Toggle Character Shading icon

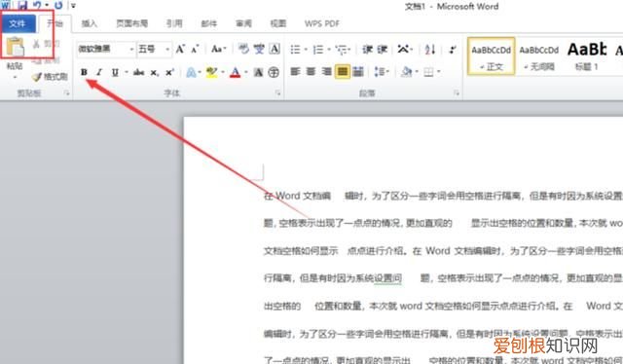pos(258,72)
